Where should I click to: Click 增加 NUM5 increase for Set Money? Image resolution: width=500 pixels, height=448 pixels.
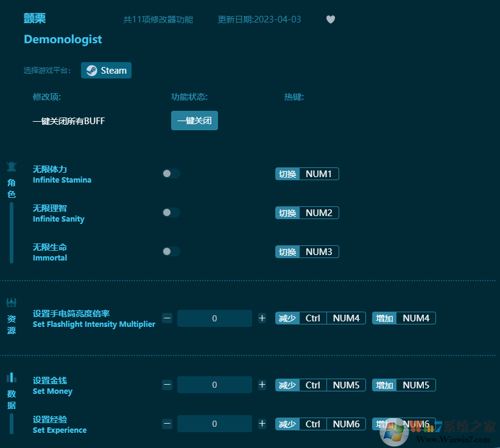[403, 385]
